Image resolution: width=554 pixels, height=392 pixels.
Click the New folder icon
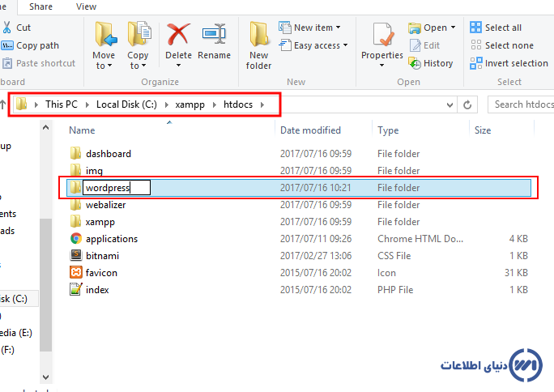[x=259, y=35]
